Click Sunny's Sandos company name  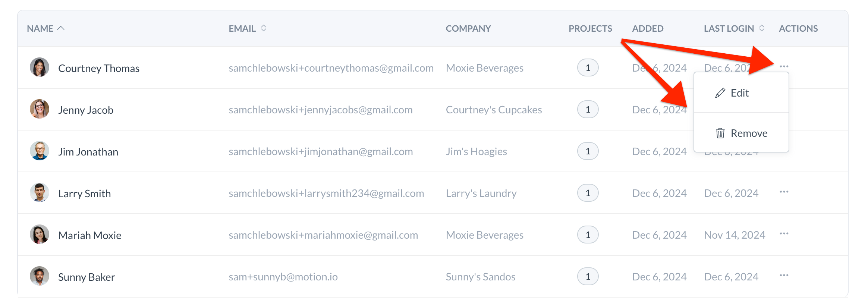pos(480,277)
